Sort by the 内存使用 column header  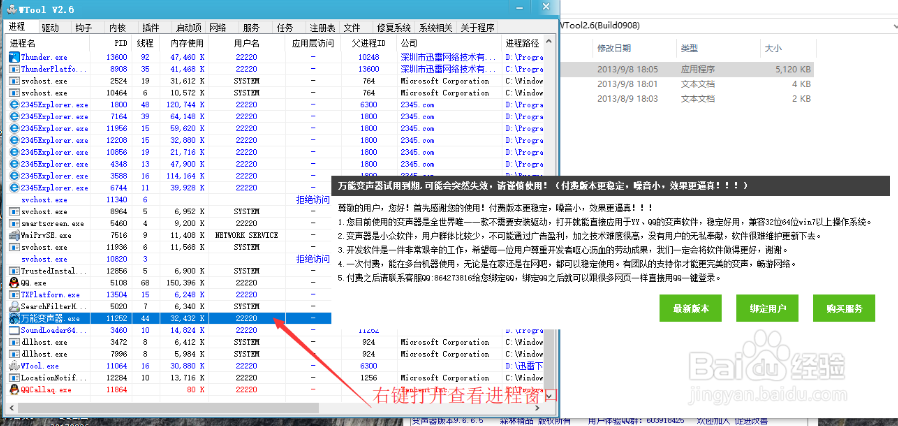click(x=187, y=44)
